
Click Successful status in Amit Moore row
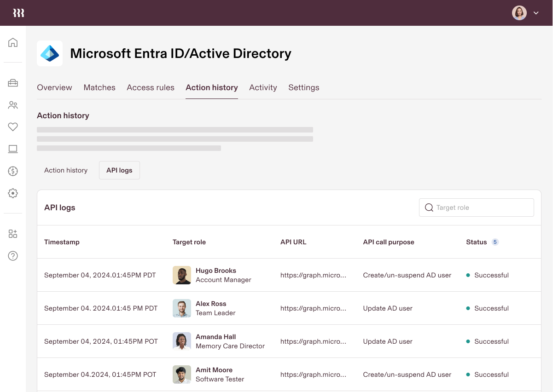[x=488, y=375]
